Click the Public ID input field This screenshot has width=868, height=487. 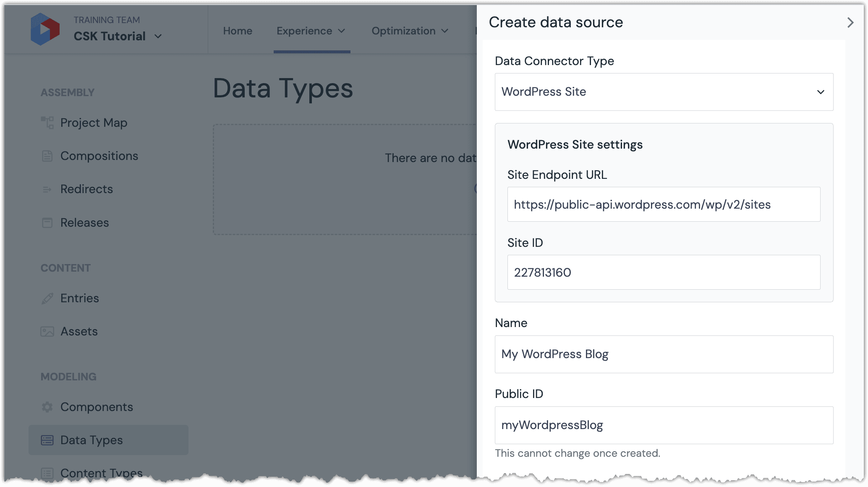coord(664,424)
